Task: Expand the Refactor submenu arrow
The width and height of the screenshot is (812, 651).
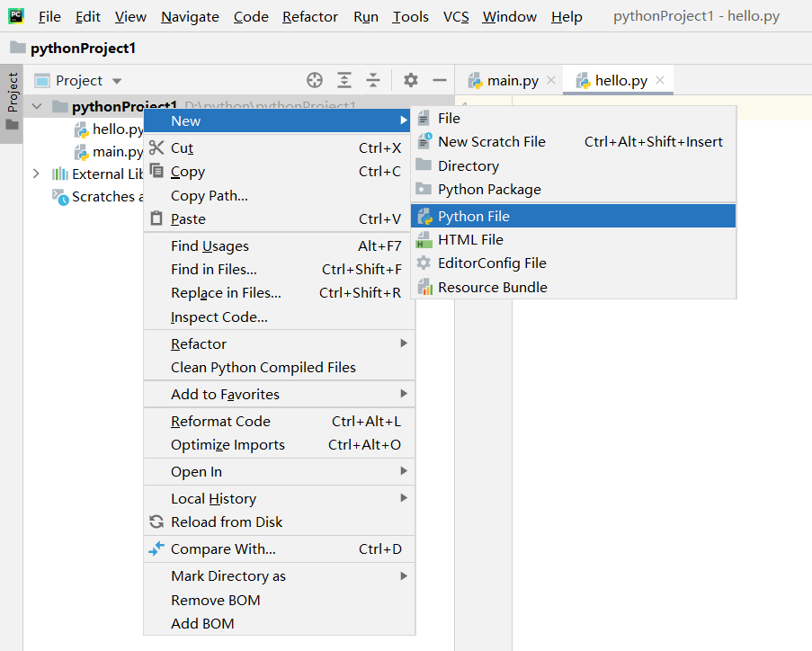Action: pyautogui.click(x=404, y=343)
